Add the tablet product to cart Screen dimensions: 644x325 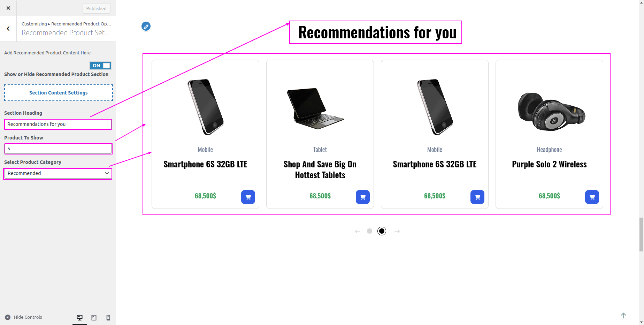363,197
